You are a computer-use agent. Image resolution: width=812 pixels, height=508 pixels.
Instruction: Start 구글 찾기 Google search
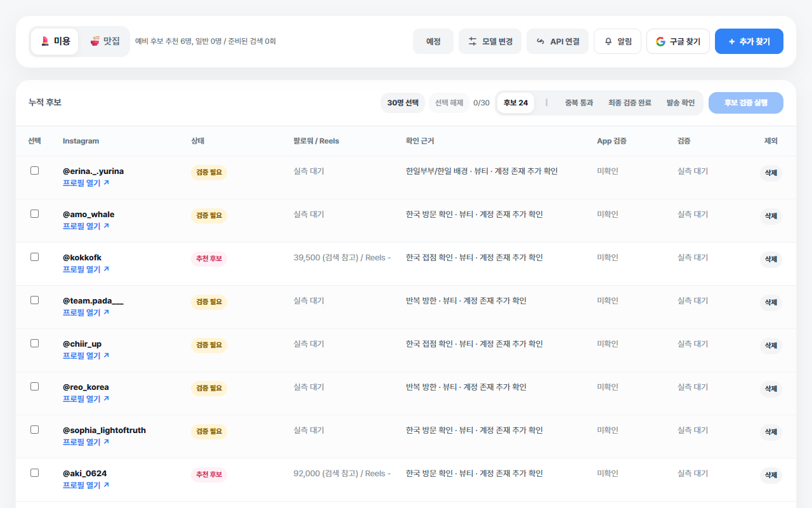click(678, 41)
